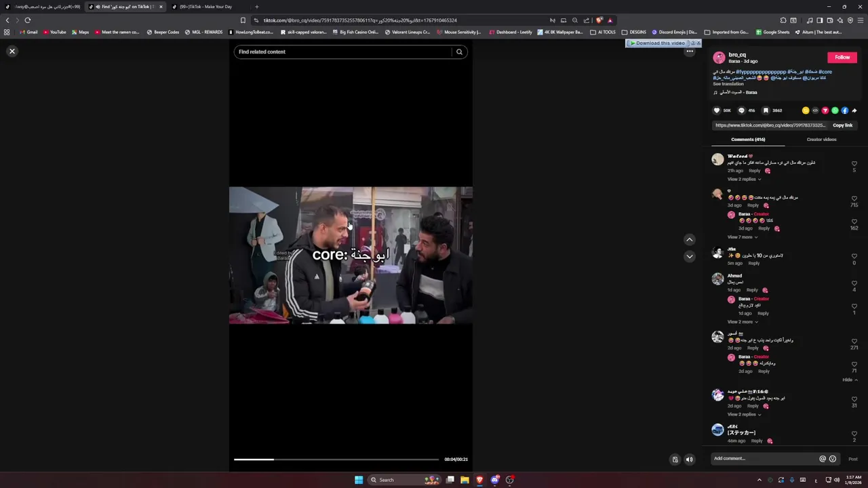Open the YouTube bookmark
This screenshot has width=868, height=488.
[54, 32]
